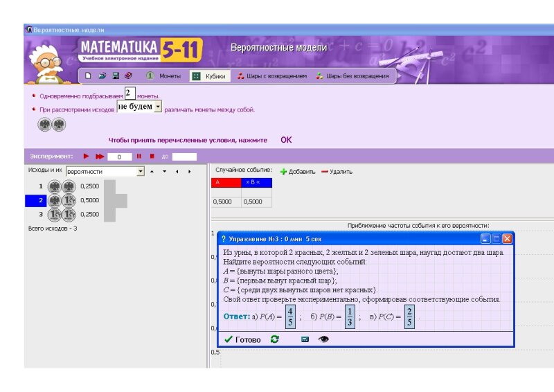Click the new document icon in toolbar

coord(89,75)
